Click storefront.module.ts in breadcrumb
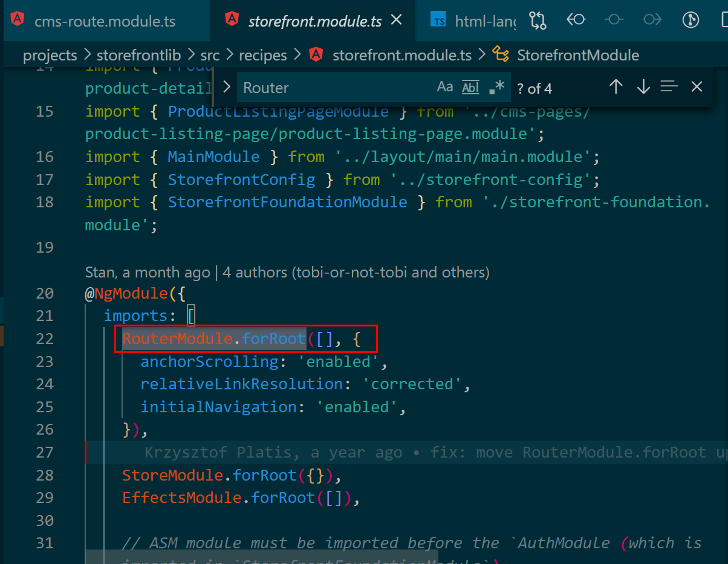The height and width of the screenshot is (564, 728). (x=402, y=56)
